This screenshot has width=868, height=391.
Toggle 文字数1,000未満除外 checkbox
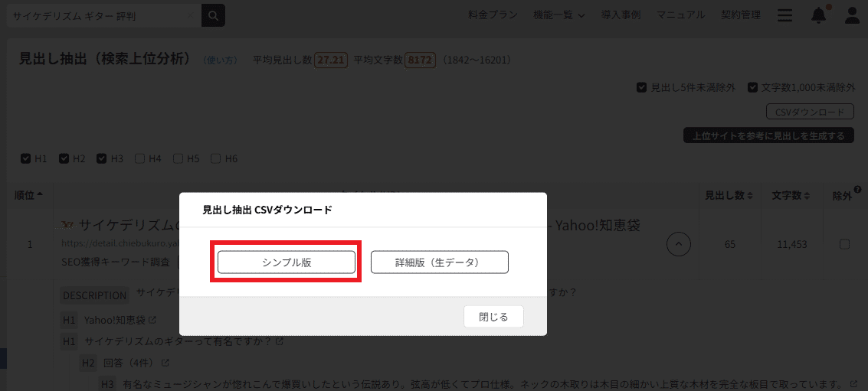(752, 87)
